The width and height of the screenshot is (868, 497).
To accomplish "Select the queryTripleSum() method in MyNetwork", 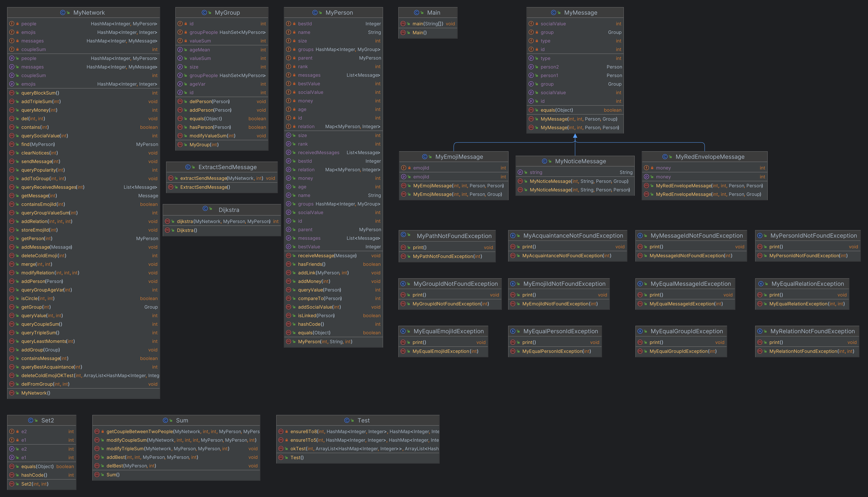I will [x=40, y=333].
